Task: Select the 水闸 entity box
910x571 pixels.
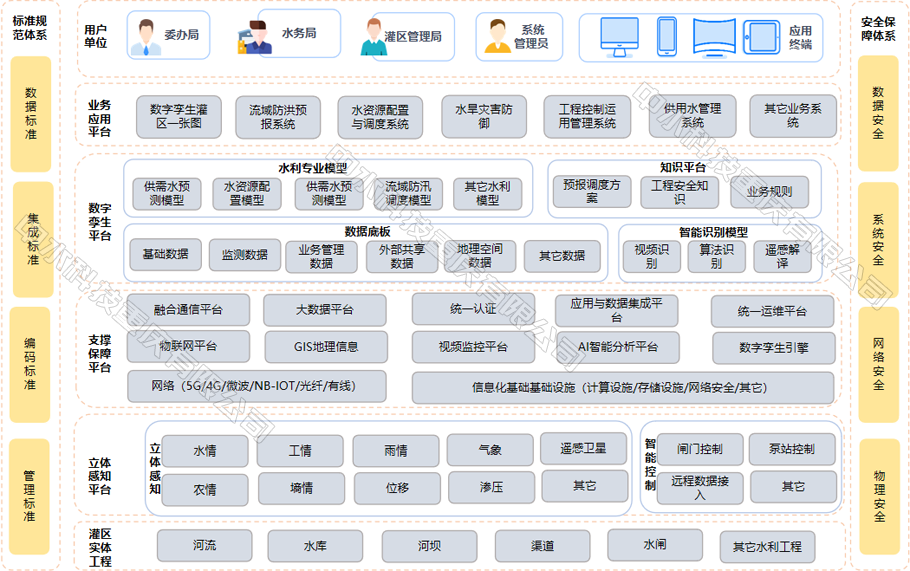Action: (x=655, y=545)
